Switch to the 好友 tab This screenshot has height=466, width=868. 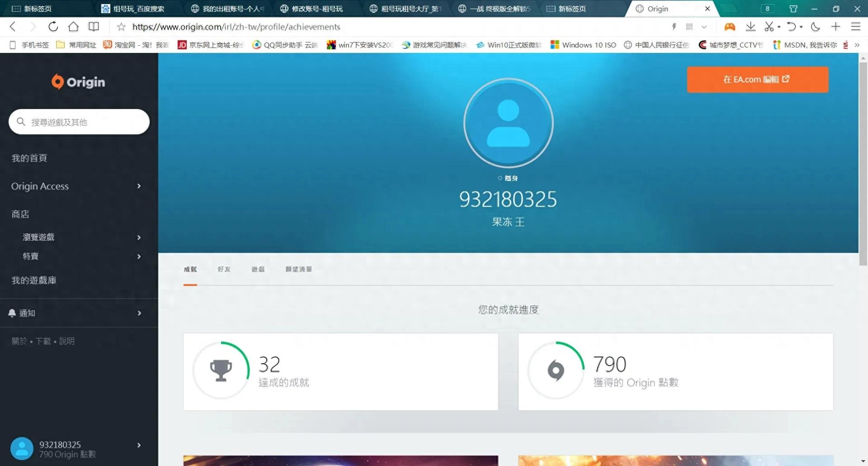(x=224, y=269)
